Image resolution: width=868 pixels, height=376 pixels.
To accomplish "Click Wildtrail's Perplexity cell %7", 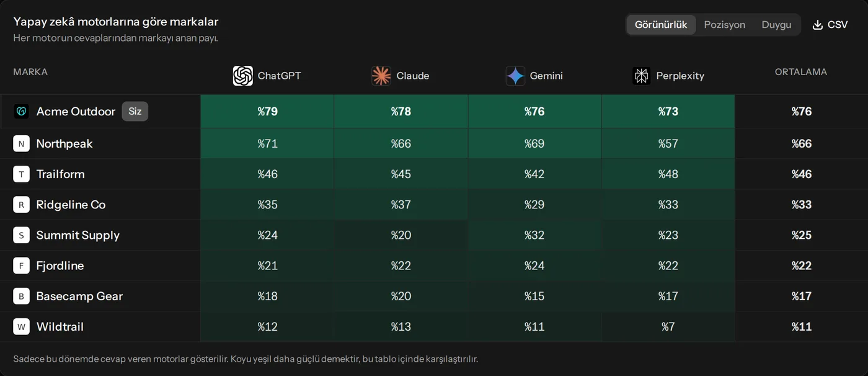I will tap(668, 326).
